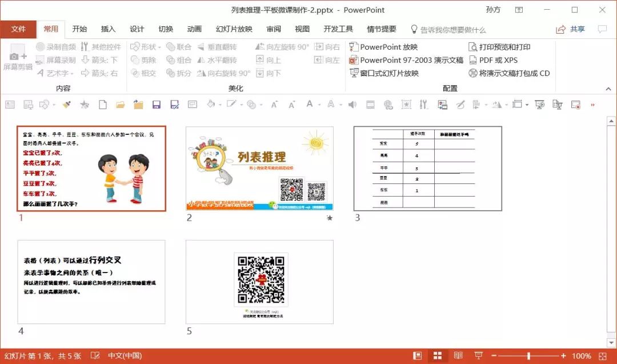Switch to the 设计 tab
The image size is (617, 364).
(x=137, y=29)
